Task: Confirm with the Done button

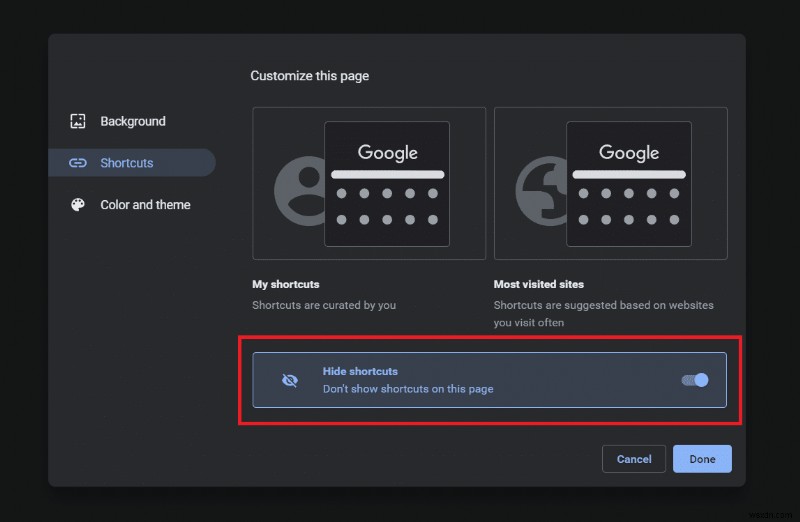Action: click(702, 459)
